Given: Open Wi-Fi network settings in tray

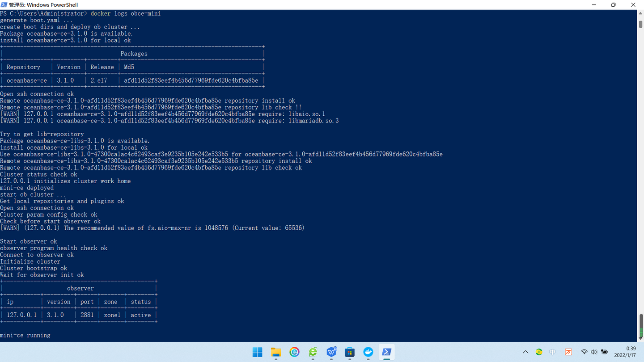Looking at the screenshot, I should pos(584,352).
